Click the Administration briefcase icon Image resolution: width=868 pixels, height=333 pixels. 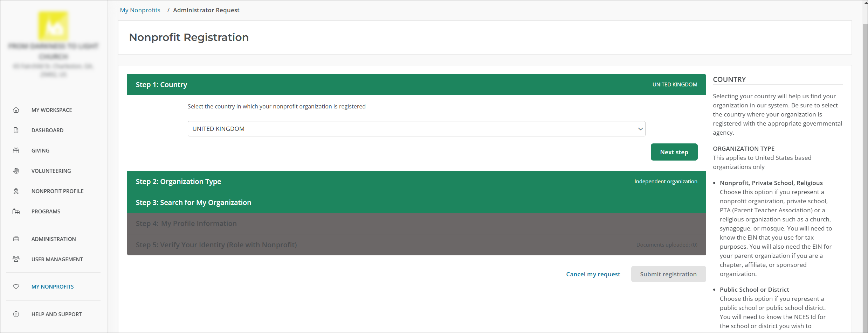tap(16, 239)
